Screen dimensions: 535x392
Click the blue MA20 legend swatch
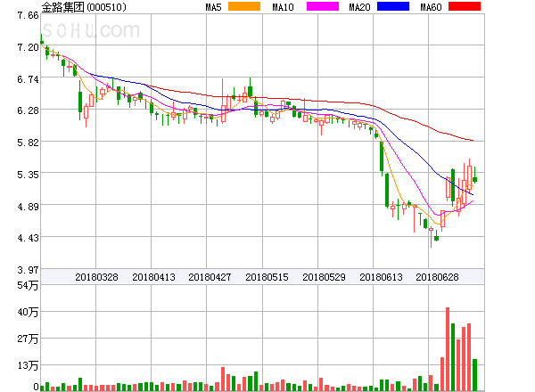click(393, 7)
